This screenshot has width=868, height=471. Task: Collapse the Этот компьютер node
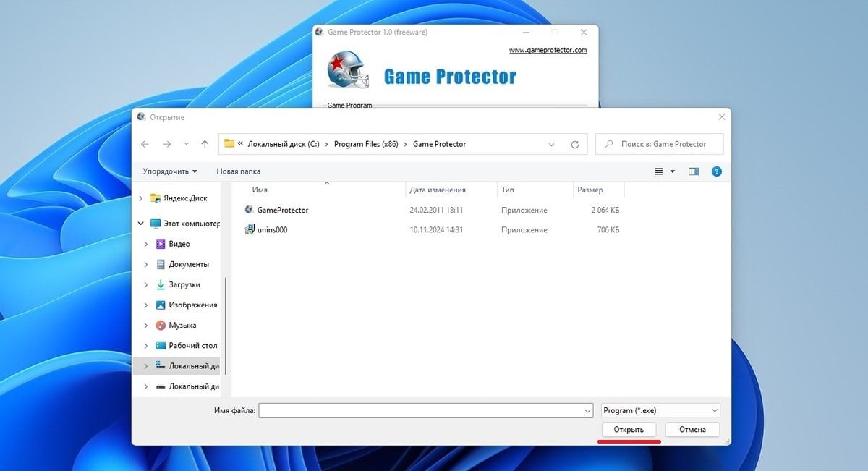pyautogui.click(x=140, y=224)
